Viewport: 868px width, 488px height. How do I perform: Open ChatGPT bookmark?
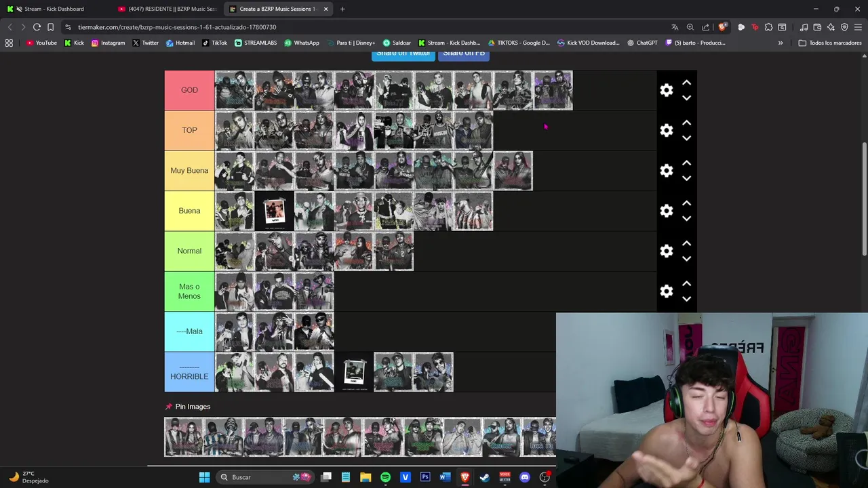pos(642,43)
